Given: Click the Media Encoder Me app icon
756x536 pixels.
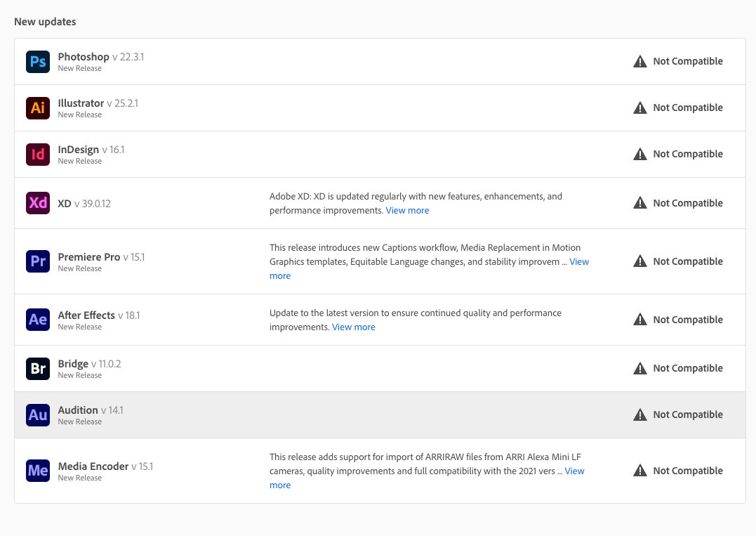Looking at the screenshot, I should point(38,471).
